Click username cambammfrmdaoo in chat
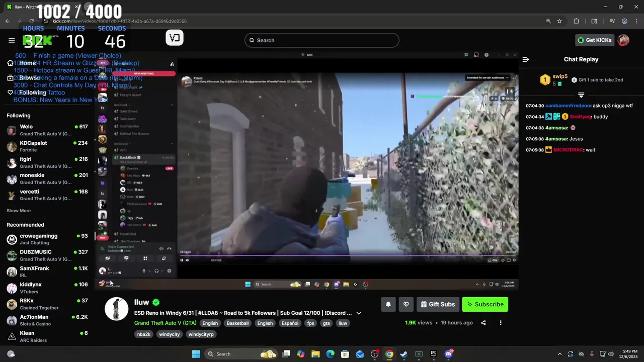644x362 pixels. pos(569,106)
